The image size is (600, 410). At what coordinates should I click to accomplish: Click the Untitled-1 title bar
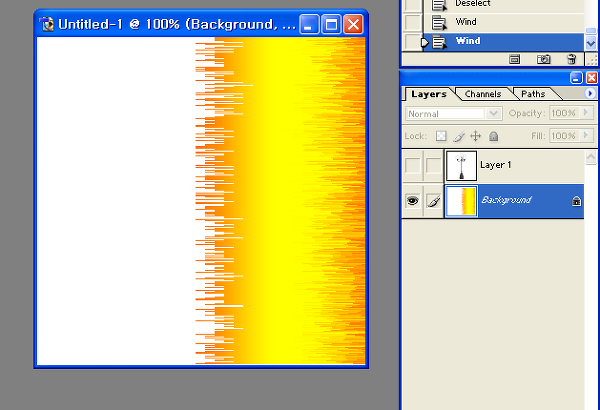coord(177,25)
